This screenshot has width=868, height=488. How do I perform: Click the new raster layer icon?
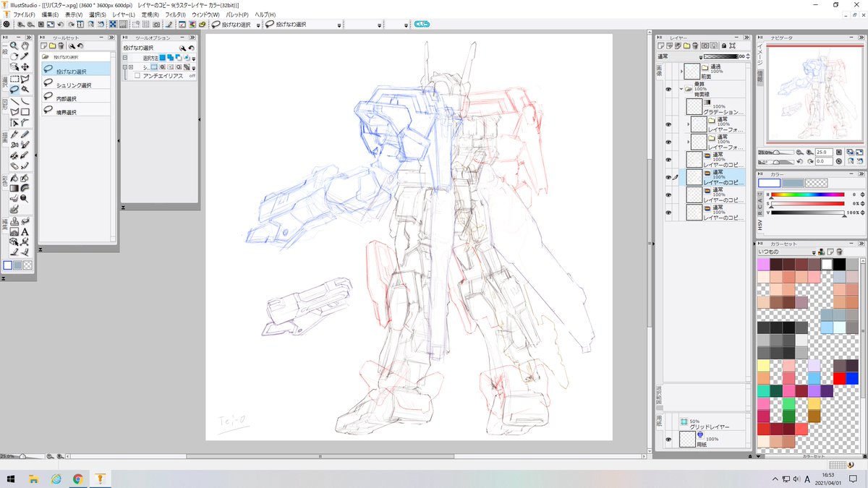tap(660, 46)
